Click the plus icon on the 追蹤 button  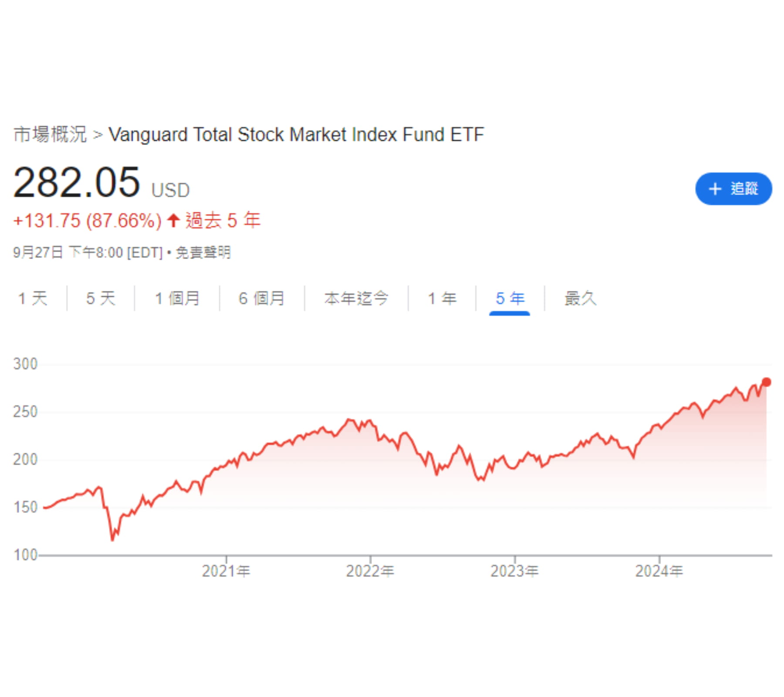(x=715, y=189)
